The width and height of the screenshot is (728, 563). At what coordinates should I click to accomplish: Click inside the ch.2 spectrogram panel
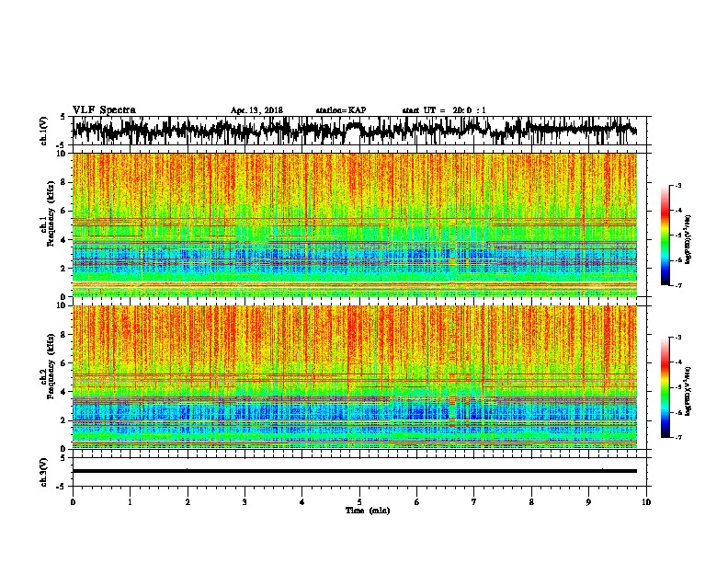(x=355, y=377)
